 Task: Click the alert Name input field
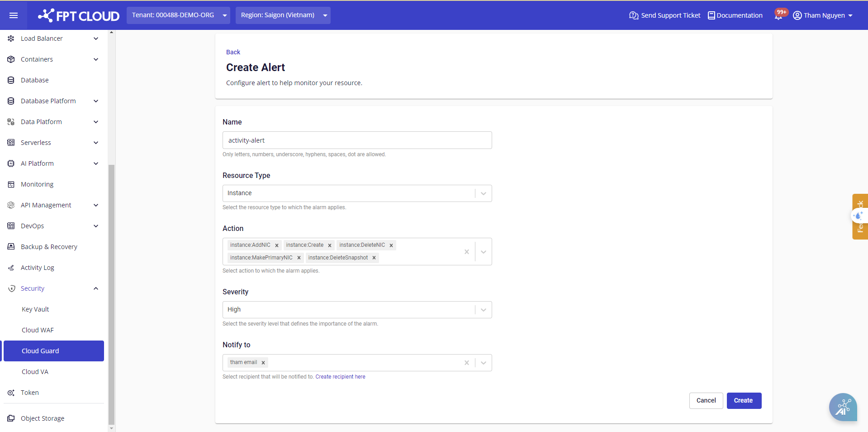tap(357, 140)
